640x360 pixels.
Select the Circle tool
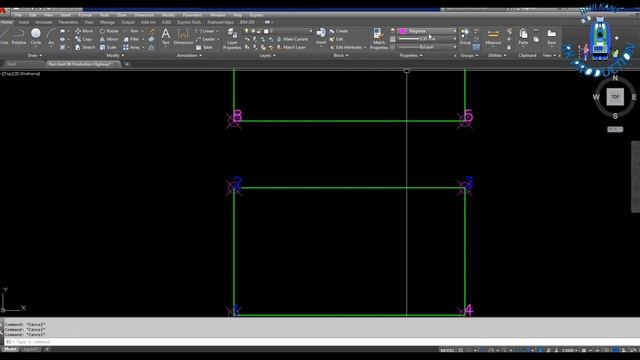pyautogui.click(x=36, y=36)
